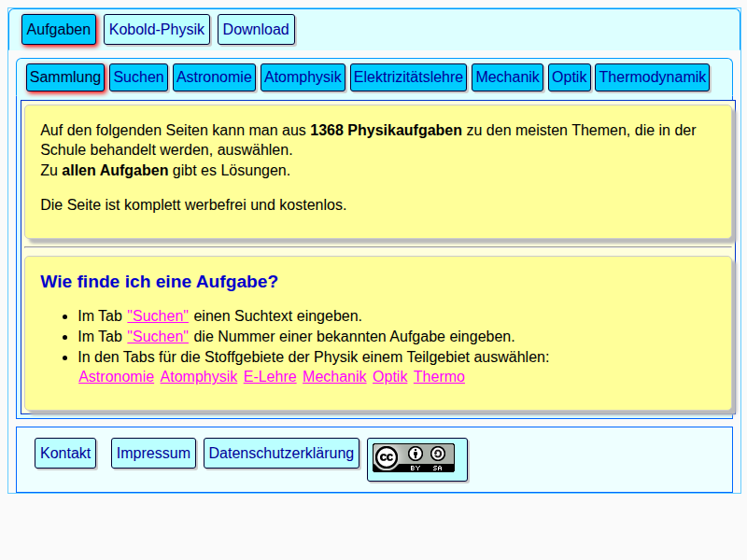Switch to the Mechanik tab

(x=507, y=77)
